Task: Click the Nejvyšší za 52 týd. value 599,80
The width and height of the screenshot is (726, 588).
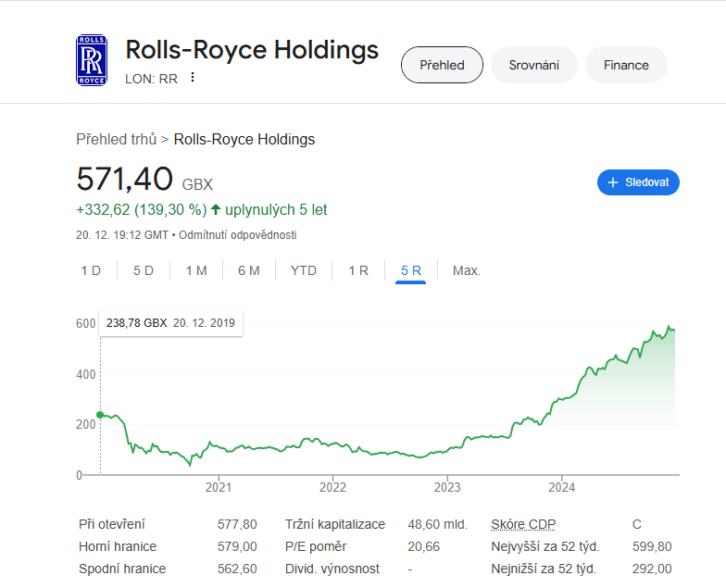Action: pos(652,546)
